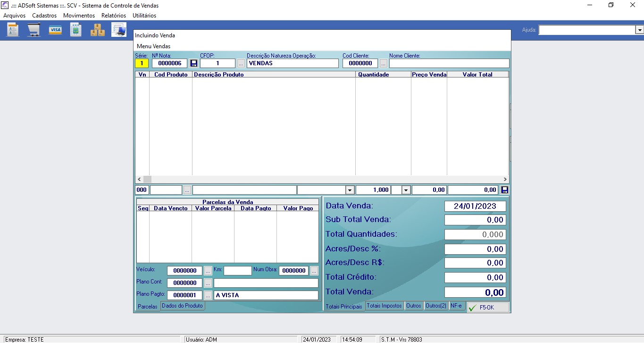The width and height of the screenshot is (644, 343).
Task: Click left arrow of items grid scrollbar
Action: (139, 180)
